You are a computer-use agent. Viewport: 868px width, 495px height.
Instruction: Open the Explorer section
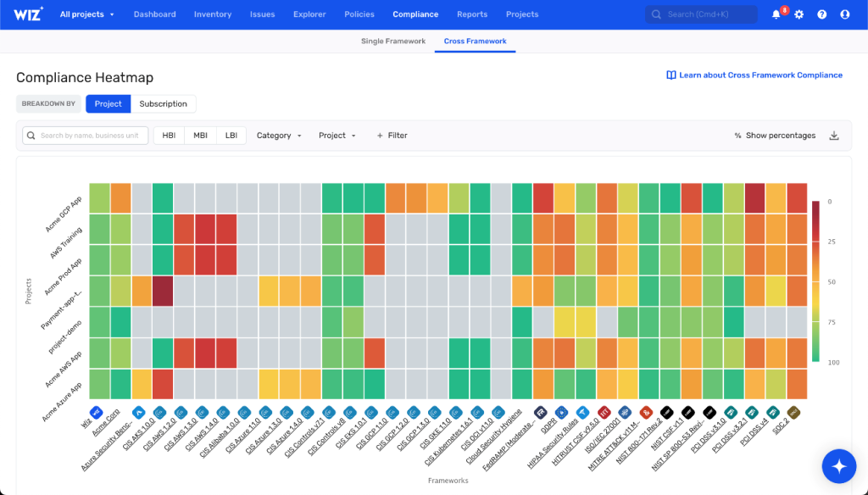309,14
